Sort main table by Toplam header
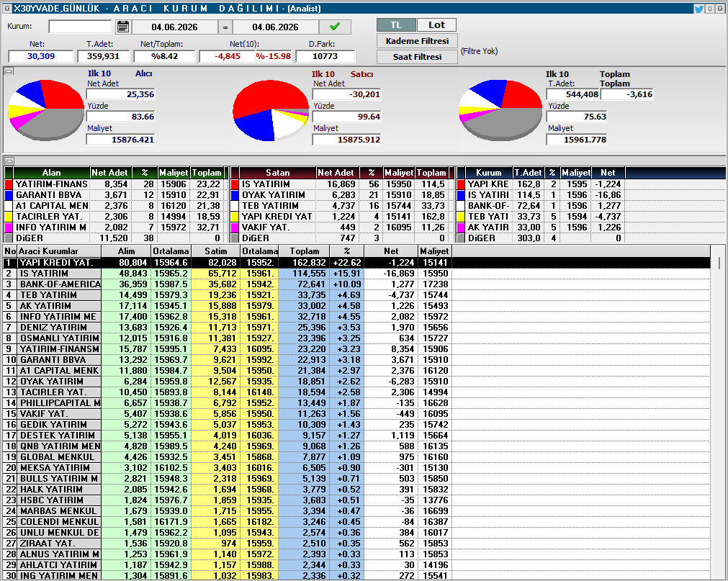This screenshot has width=728, height=581. [304, 251]
